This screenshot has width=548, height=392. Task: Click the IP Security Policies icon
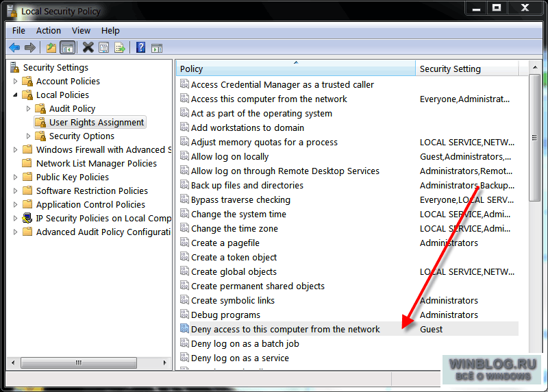click(27, 218)
